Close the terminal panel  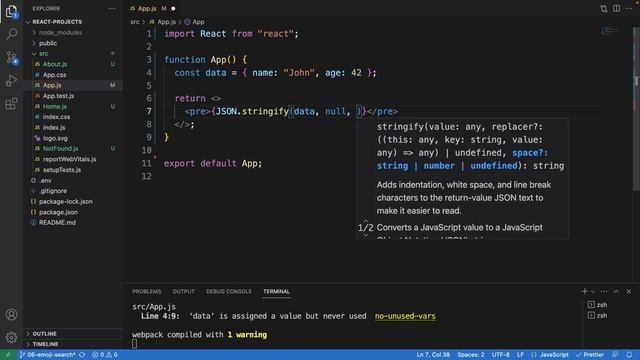(629, 291)
